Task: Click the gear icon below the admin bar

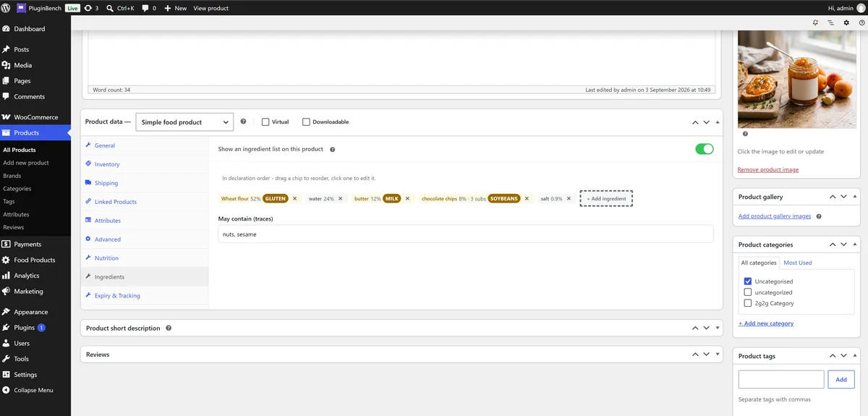Action: pos(846,22)
